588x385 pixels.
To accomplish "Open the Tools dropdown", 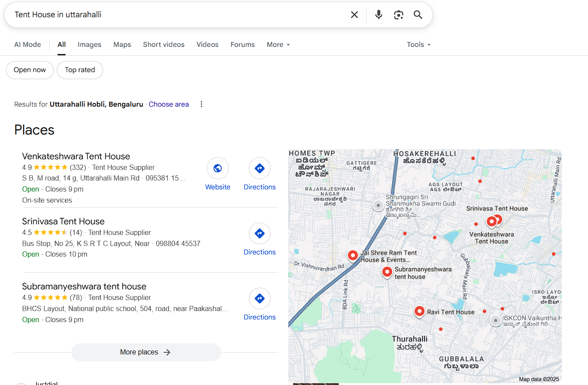I will pos(418,45).
